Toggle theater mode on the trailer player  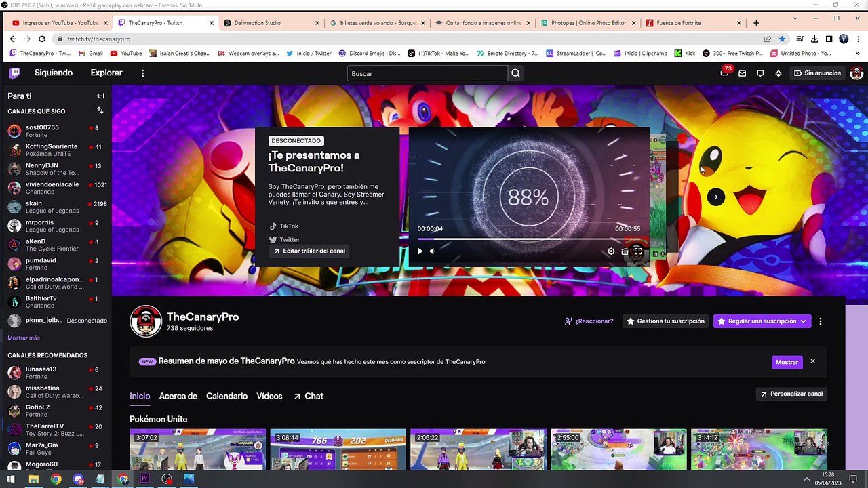tap(625, 251)
